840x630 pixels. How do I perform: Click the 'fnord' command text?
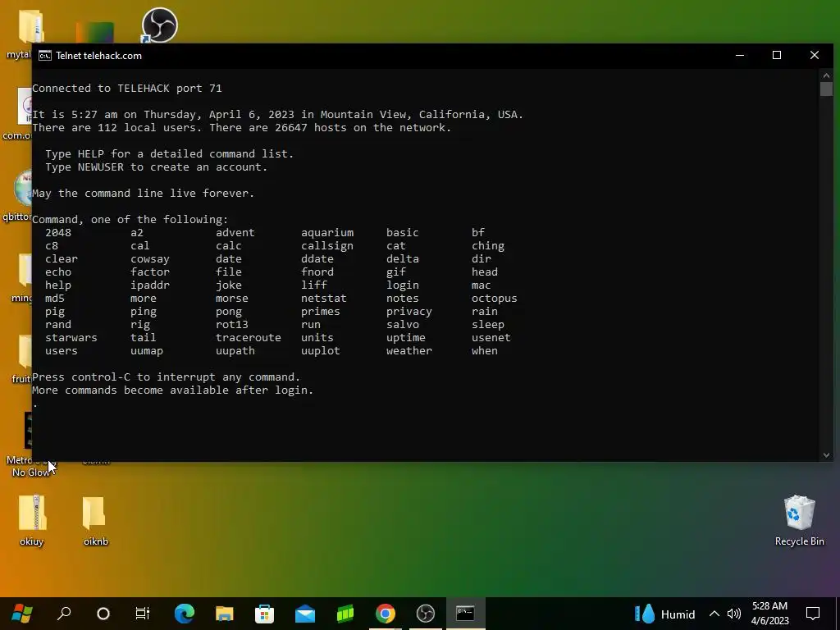click(x=317, y=272)
